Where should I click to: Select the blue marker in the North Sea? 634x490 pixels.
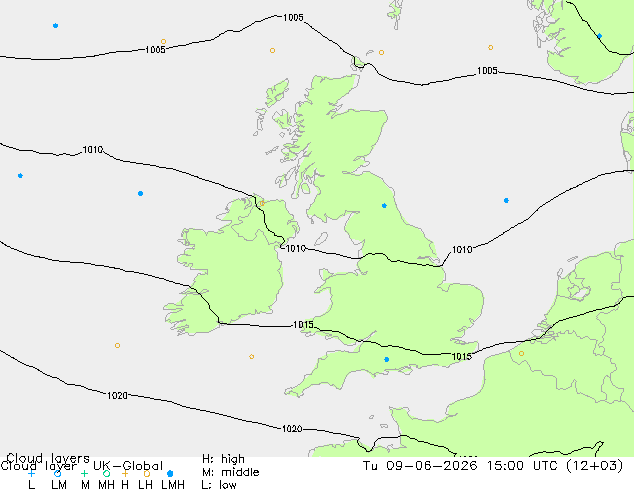pos(506,201)
